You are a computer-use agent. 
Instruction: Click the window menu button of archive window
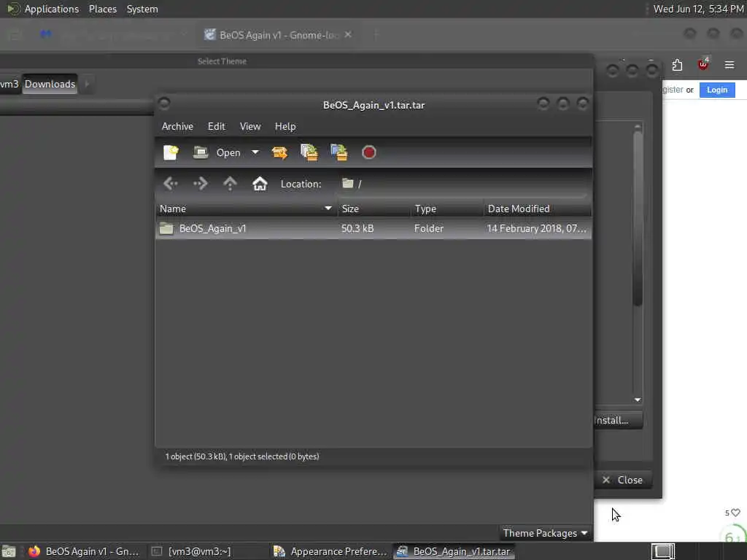164,103
